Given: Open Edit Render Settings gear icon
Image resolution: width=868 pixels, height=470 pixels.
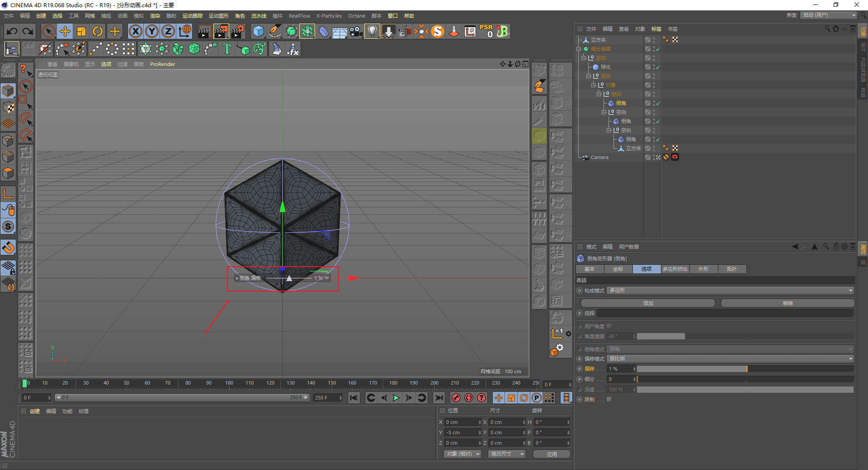Looking at the screenshot, I should [238, 31].
